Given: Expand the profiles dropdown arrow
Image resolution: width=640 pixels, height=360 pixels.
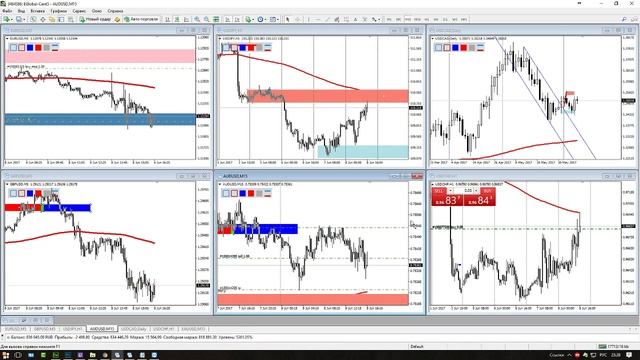Looking at the screenshot, I should tap(24, 19).
